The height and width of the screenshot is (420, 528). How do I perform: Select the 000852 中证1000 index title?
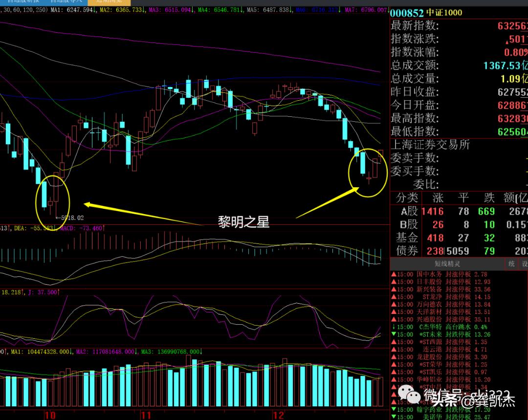[426, 13]
